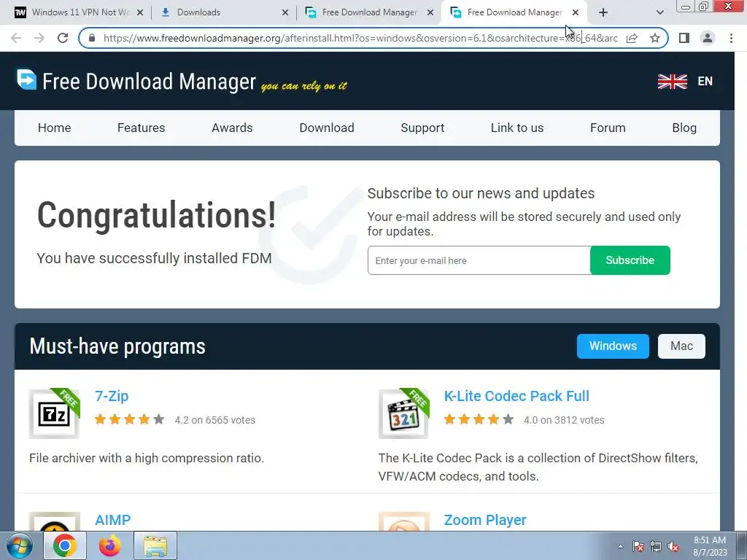Click the muted volume tray icon
The width and height of the screenshot is (747, 560).
[673, 546]
